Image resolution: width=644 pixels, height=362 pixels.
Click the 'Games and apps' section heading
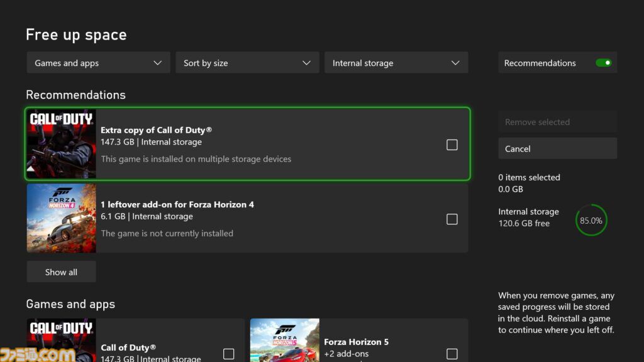70,304
